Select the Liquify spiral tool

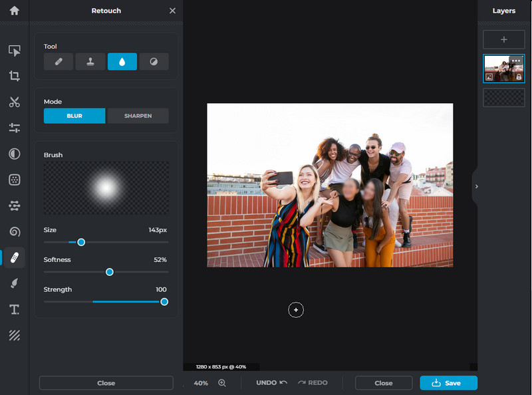tap(14, 231)
